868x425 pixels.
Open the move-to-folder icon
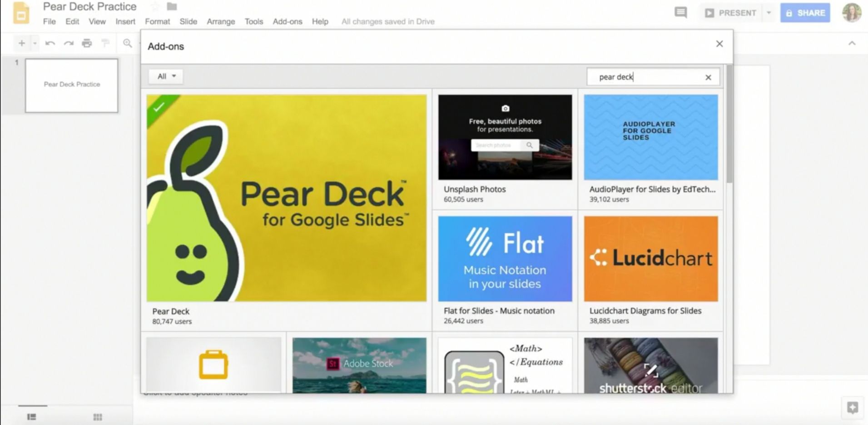172,6
